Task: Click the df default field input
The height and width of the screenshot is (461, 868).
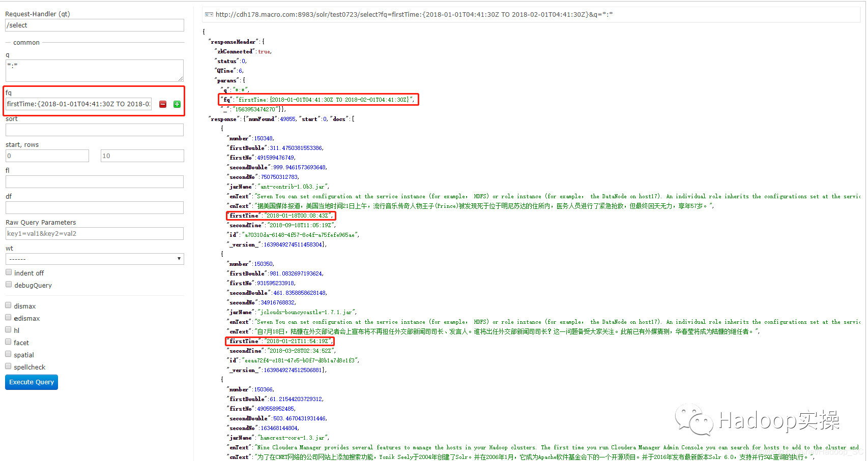Action: click(95, 208)
